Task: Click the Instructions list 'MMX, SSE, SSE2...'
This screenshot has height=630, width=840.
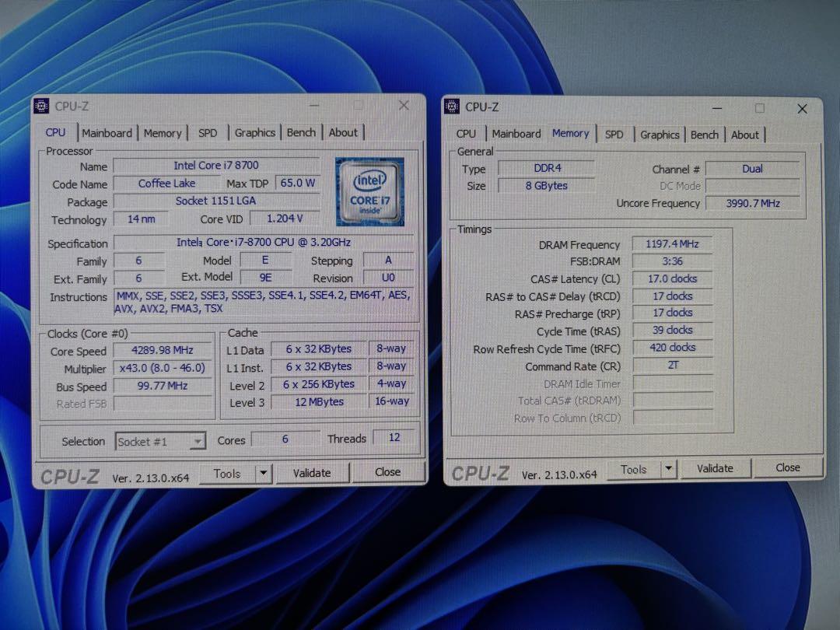Action: point(263,302)
